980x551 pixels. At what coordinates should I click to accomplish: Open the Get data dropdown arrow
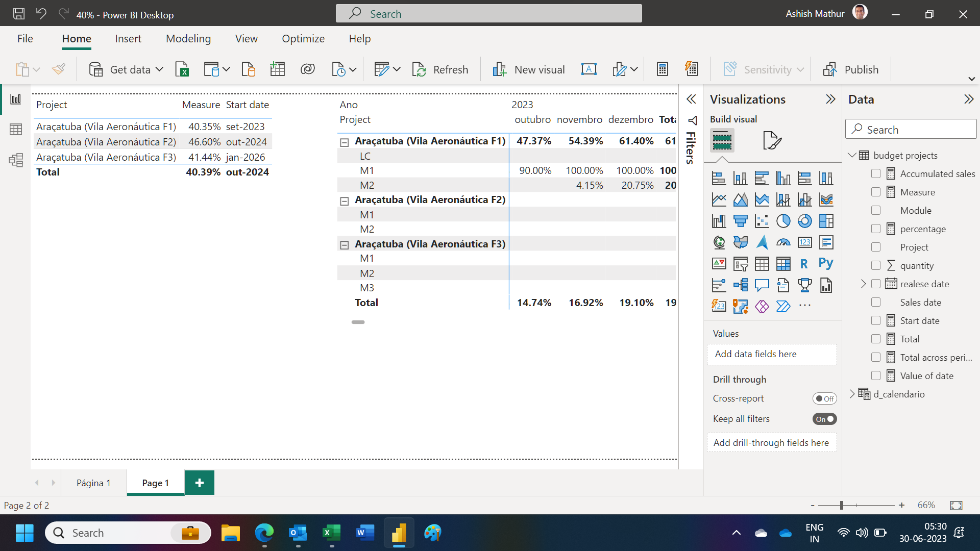(x=159, y=69)
